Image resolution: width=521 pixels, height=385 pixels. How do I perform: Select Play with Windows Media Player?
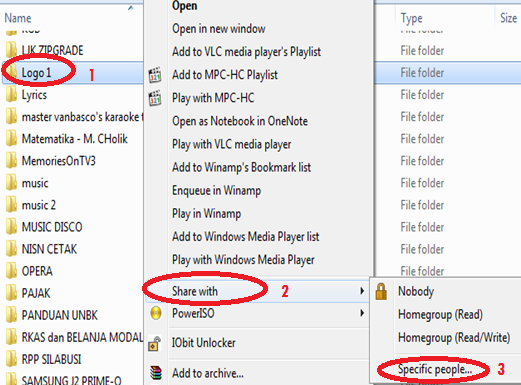243,260
